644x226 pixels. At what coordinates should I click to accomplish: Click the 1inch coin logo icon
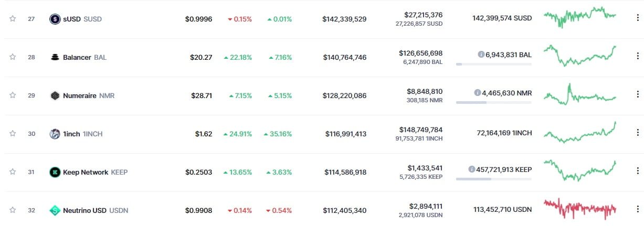pyautogui.click(x=55, y=134)
